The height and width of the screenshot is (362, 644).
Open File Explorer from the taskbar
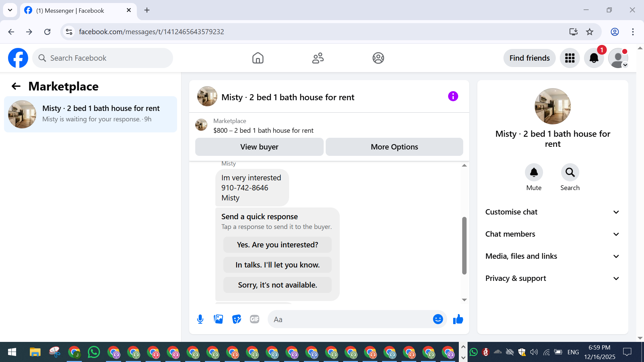35,352
